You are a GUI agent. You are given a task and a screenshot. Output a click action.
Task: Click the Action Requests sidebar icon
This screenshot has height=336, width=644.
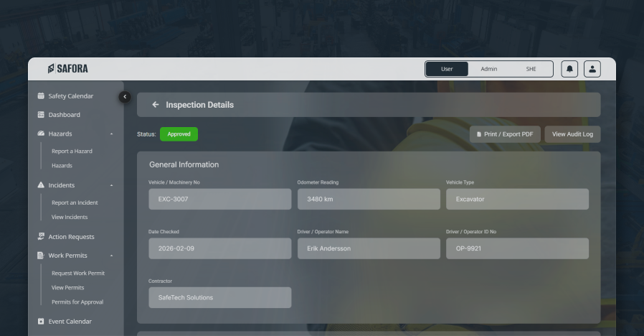click(x=41, y=237)
